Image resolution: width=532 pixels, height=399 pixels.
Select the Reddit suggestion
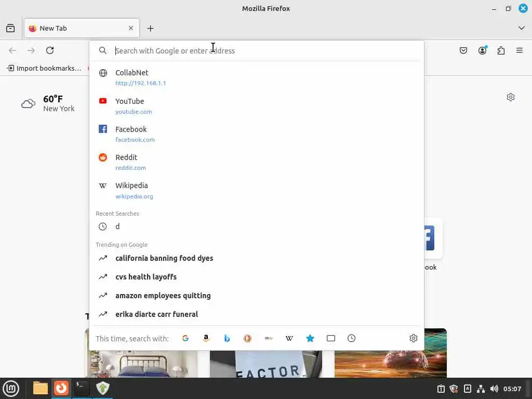pos(257,162)
